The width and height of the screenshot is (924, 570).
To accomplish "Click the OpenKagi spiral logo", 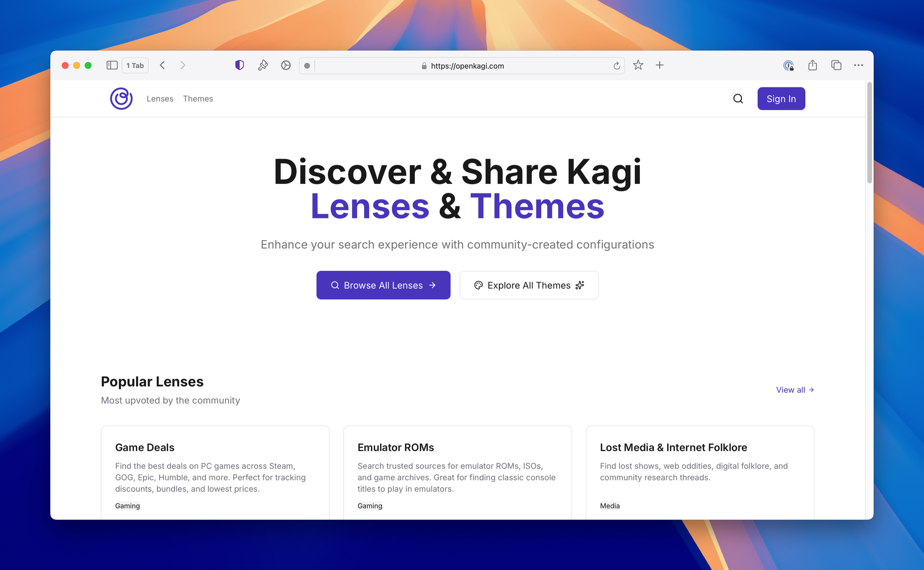I will tap(121, 98).
